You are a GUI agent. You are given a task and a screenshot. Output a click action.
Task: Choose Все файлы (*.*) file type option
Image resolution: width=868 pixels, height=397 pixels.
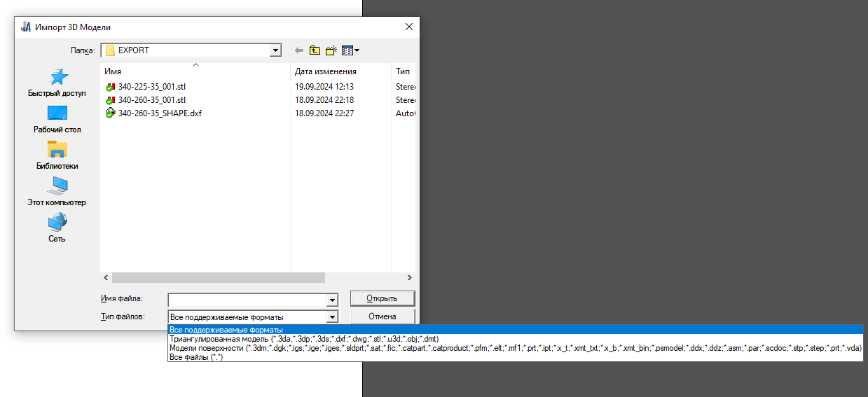[x=515, y=356]
